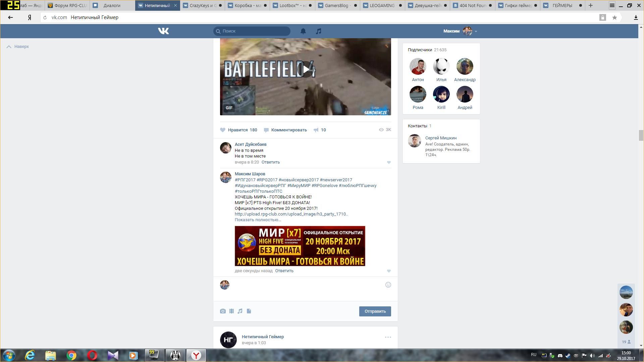
Task: Switch to the Диалоги browser tab
Action: (112, 5)
